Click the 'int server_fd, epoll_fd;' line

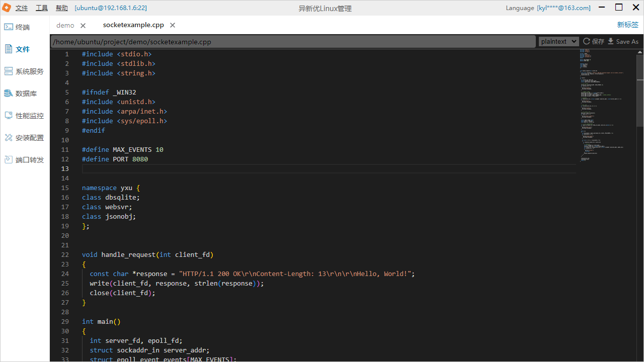[136, 340]
